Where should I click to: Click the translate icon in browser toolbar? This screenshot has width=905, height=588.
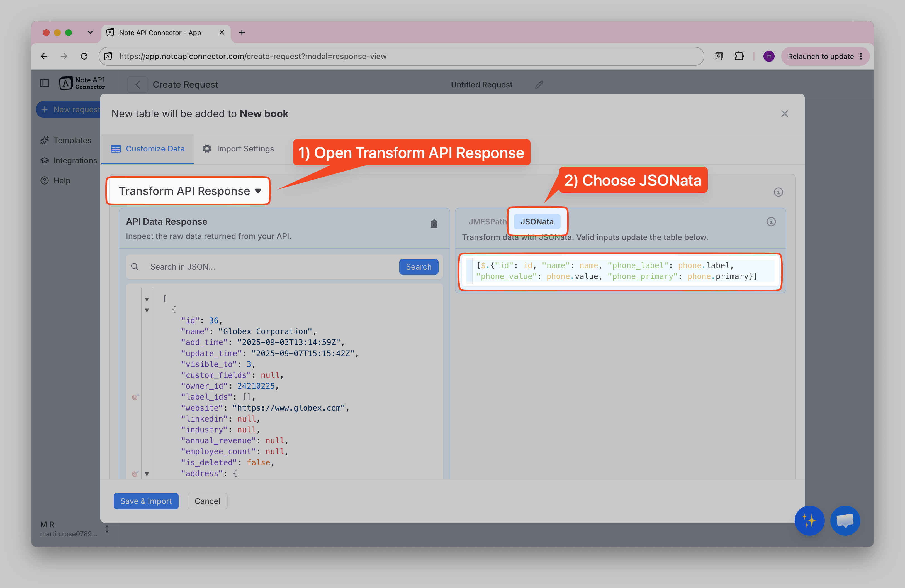pos(718,56)
